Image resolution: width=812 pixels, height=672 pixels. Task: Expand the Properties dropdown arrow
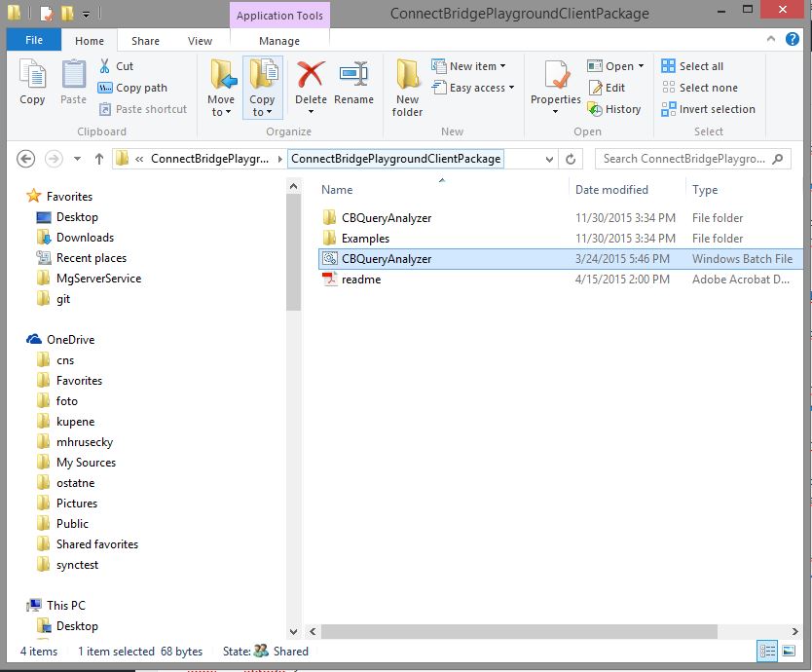(555, 111)
